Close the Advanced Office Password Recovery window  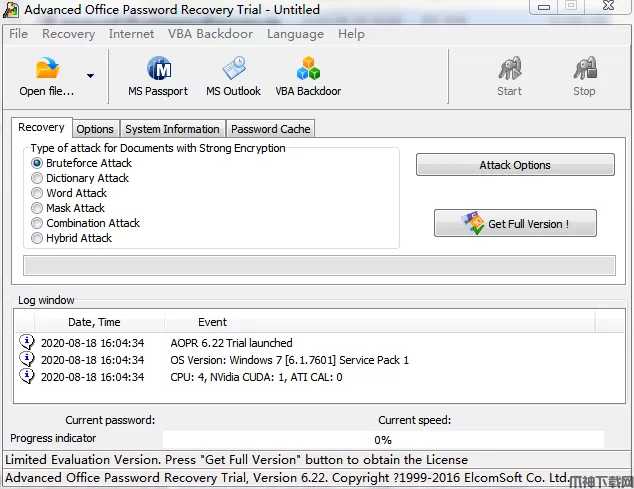[609, 6]
